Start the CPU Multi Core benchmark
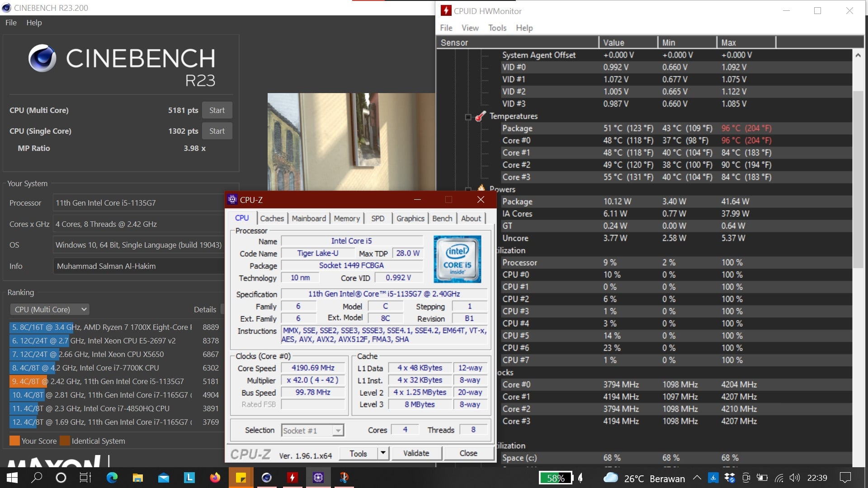The width and height of the screenshot is (868, 488). 217,110
